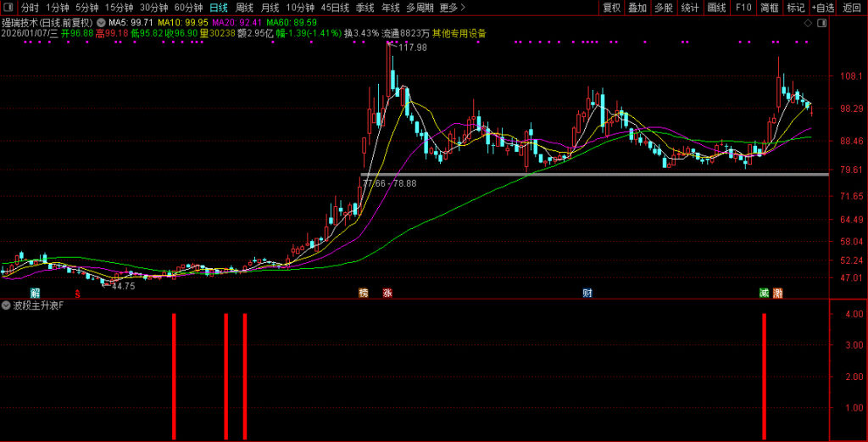Expand the MA indicator dropdown next to stock name

click(102, 22)
